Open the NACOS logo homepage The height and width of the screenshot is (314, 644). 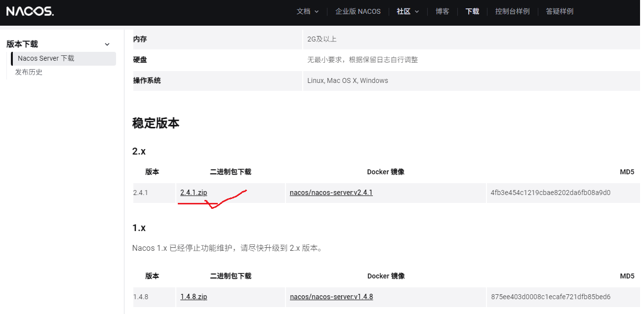(x=30, y=11)
